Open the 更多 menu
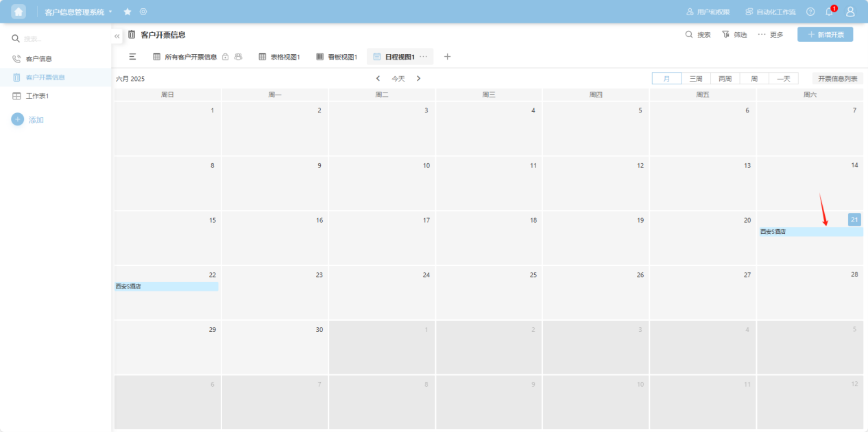Viewport: 868px width, 432px height. 770,34
